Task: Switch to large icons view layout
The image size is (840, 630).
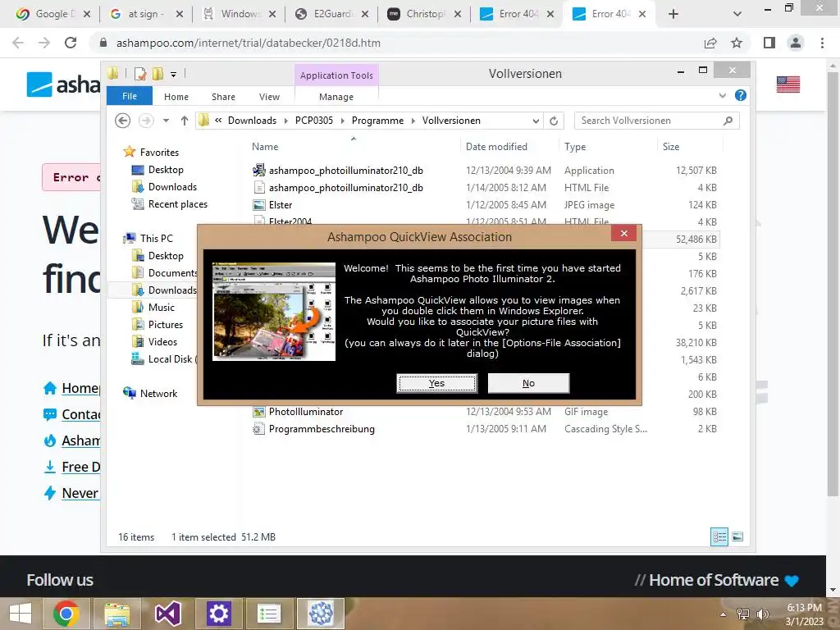Action: click(737, 536)
